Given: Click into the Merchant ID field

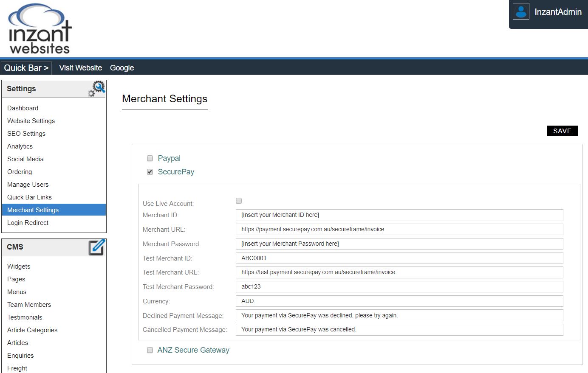Looking at the screenshot, I should click(x=399, y=215).
